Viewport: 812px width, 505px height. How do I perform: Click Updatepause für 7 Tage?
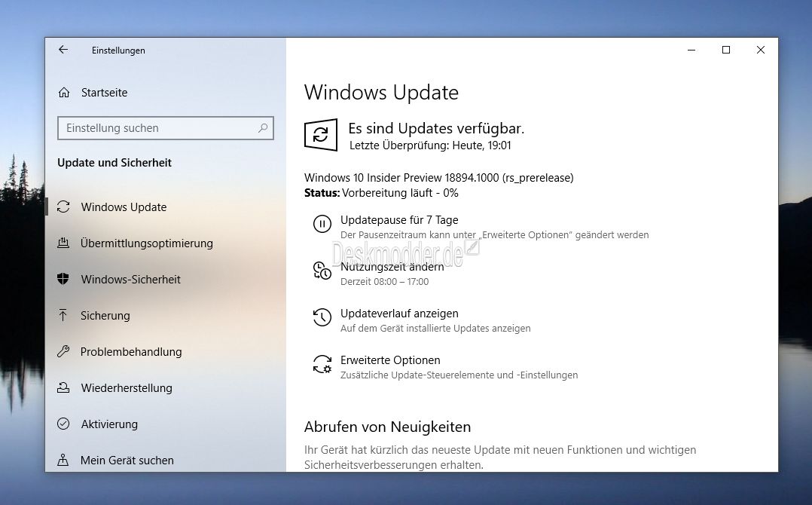(x=399, y=220)
